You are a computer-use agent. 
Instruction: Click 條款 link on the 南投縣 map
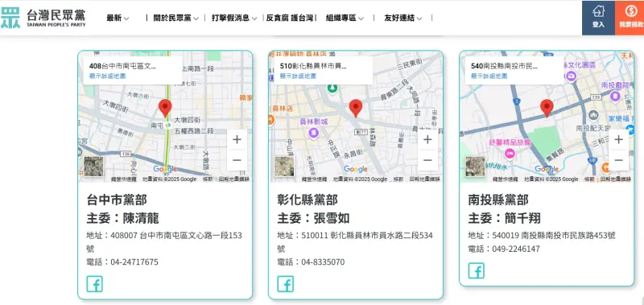point(589,179)
